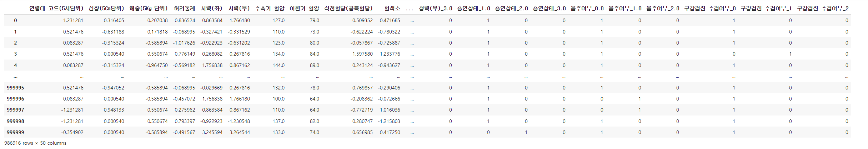Image resolution: width=868 pixels, height=149 pixels.
Task: Click the '시력(좌)' column header
Action: (x=212, y=9)
